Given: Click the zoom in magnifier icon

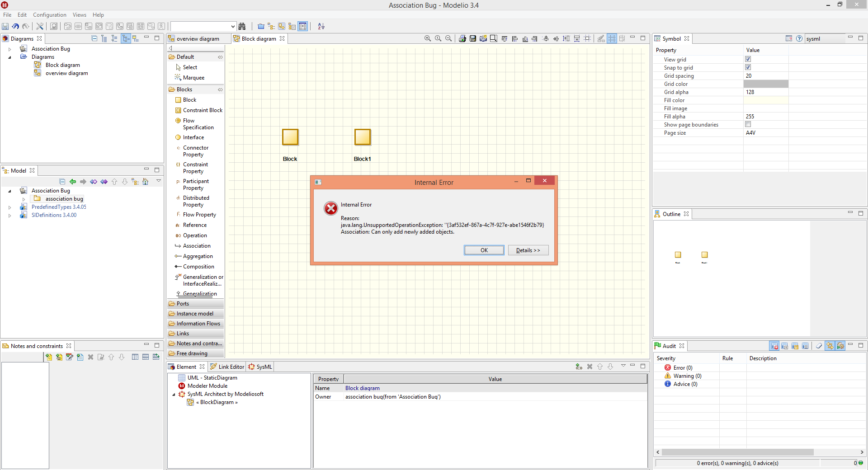Looking at the screenshot, I should 427,39.
